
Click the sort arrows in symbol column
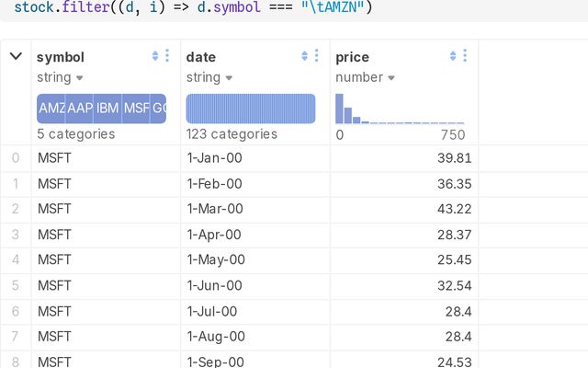(x=155, y=56)
